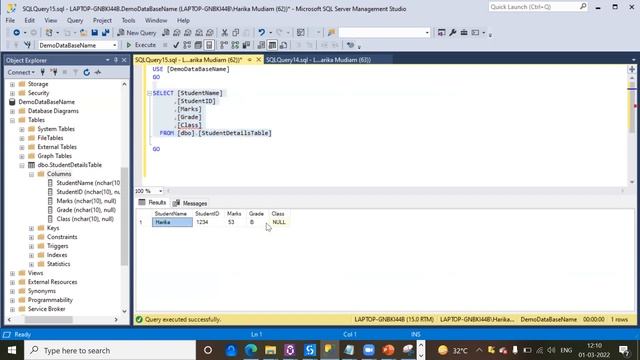
Task: Pin the Object Explorer panel
Action: coord(116,60)
